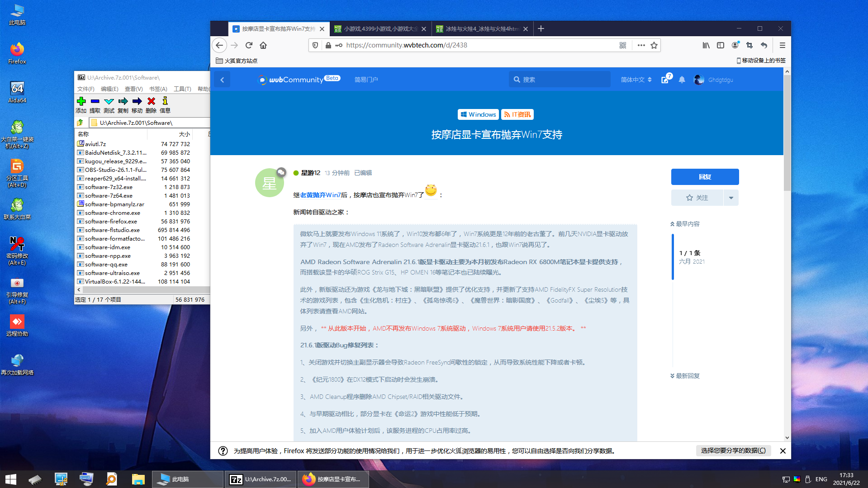Click forum back arrow button
Image resolution: width=868 pixels, height=488 pixels.
coord(222,80)
